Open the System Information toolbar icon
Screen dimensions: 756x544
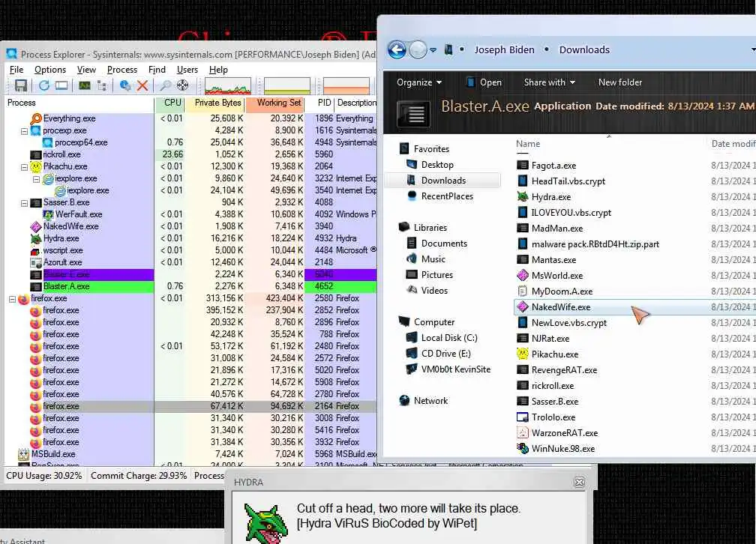tap(85, 85)
